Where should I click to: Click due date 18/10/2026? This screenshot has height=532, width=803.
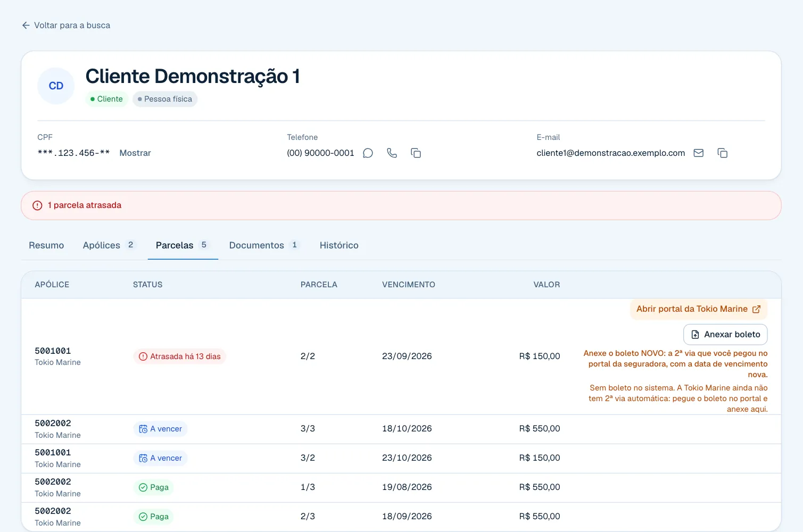click(x=407, y=429)
